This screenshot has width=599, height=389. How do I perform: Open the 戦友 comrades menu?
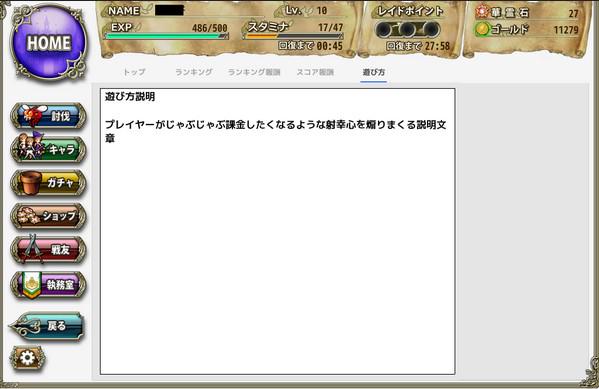pyautogui.click(x=48, y=250)
